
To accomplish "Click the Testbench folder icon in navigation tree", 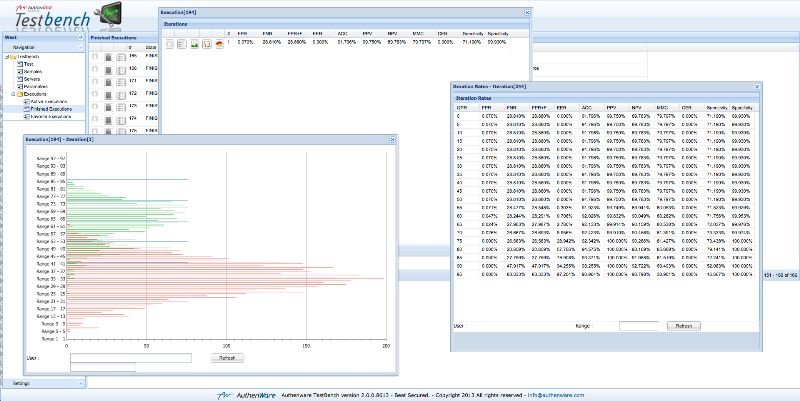I will click(13, 57).
